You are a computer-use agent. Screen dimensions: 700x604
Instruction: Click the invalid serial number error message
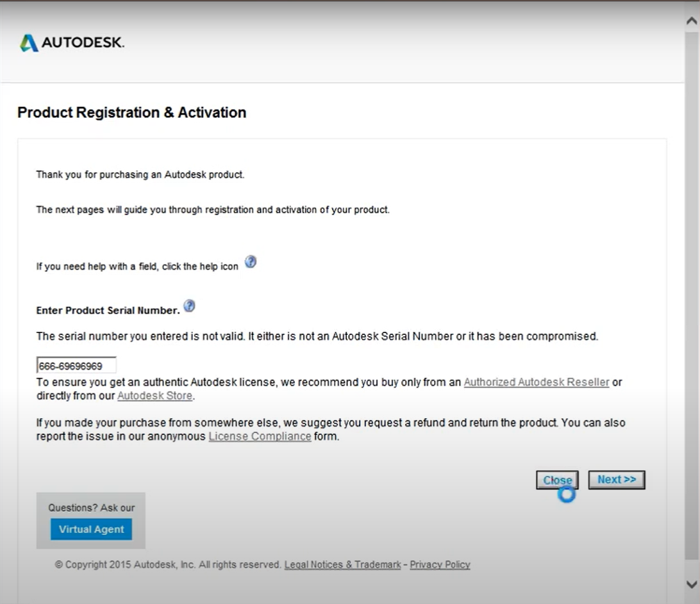317,336
